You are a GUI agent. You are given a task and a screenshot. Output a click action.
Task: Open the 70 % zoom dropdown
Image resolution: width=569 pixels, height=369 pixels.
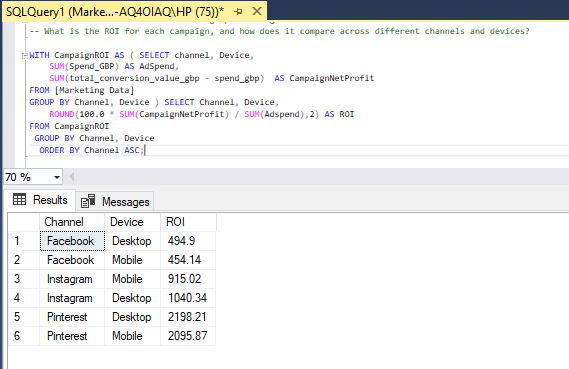pyautogui.click(x=57, y=177)
